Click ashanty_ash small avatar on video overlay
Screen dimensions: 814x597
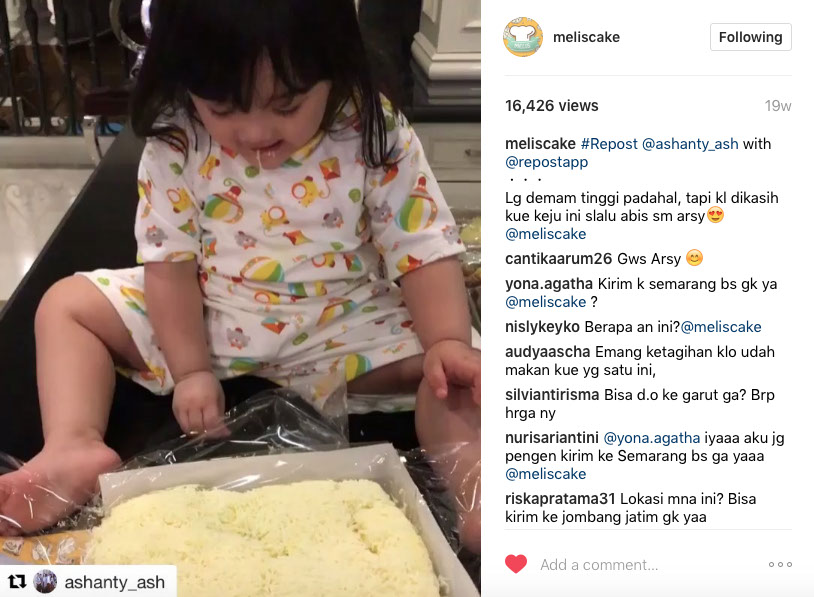(45, 581)
